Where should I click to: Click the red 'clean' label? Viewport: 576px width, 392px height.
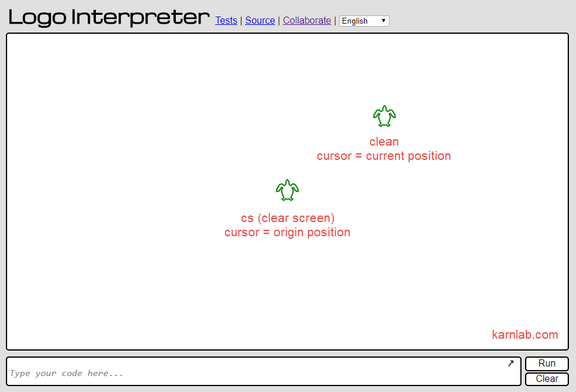384,142
